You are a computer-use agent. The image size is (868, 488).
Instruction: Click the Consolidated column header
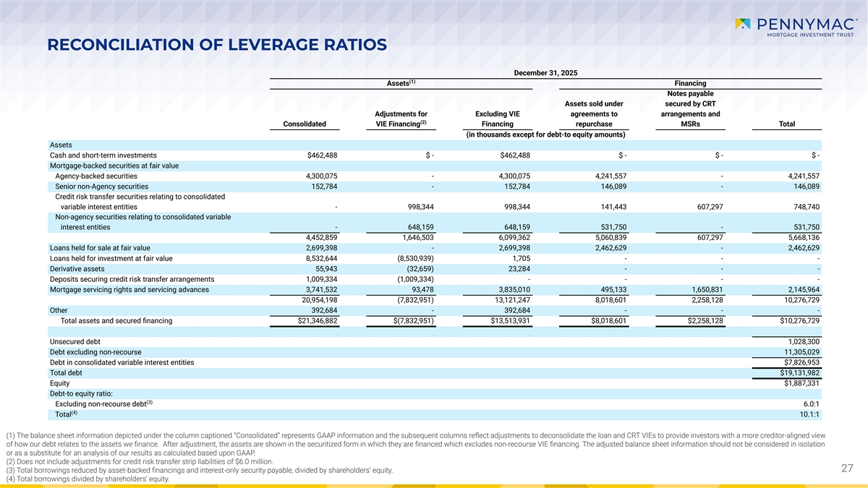click(304, 124)
